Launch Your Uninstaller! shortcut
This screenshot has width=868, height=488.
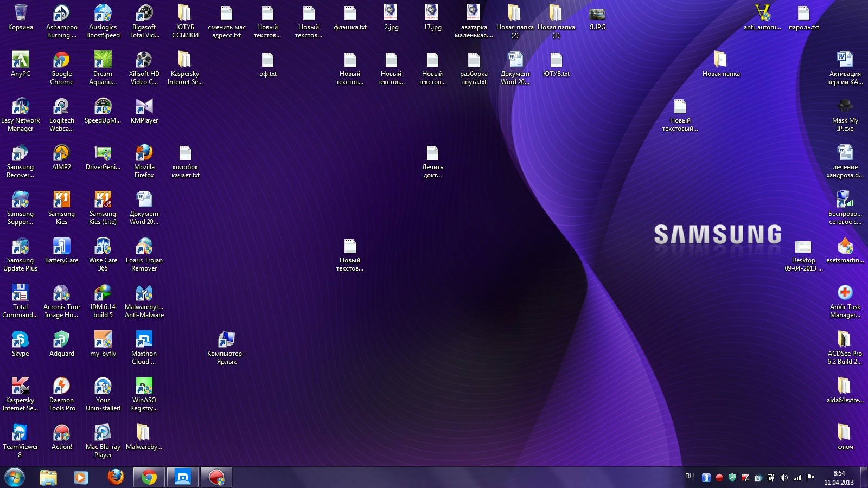(x=103, y=394)
